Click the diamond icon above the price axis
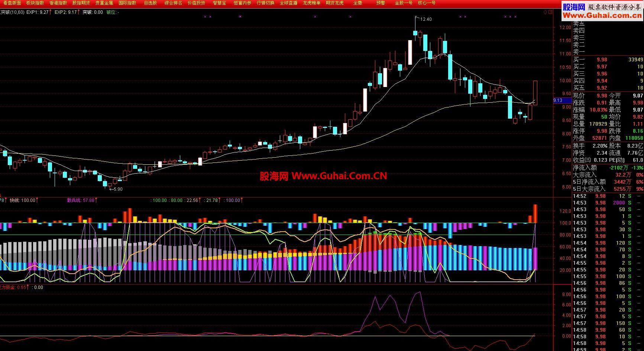The height and width of the screenshot is (351, 644). 546,12
